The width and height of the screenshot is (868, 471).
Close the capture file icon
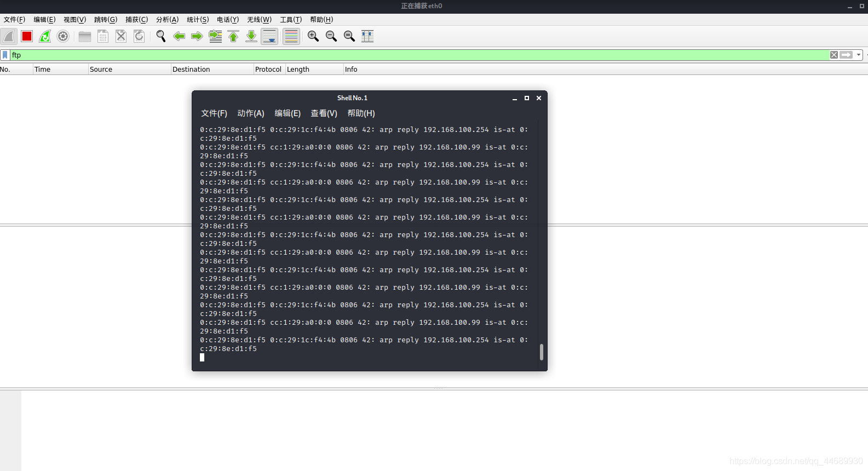coord(121,36)
